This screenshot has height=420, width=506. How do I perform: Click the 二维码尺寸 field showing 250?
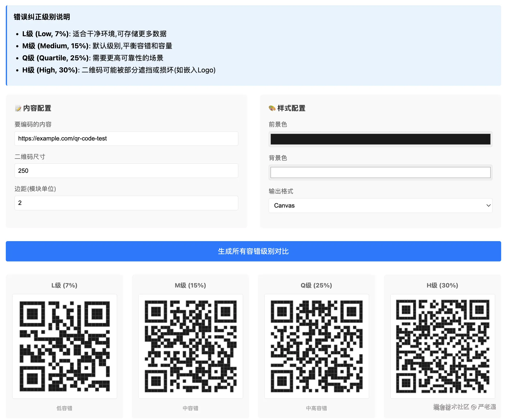click(x=126, y=171)
